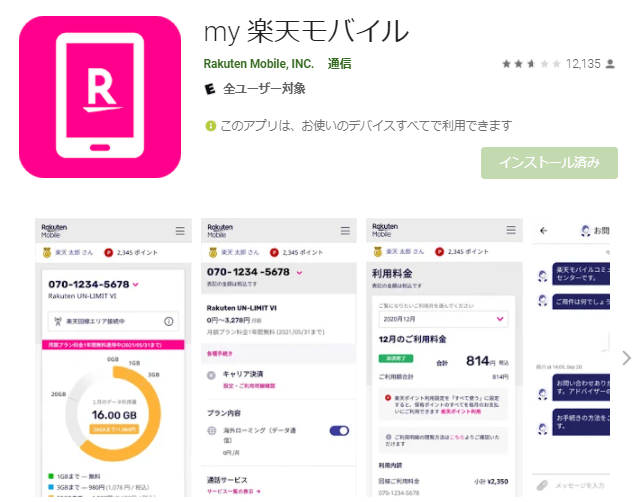Click the red P points icon in second screenshot
This screenshot has width=644, height=502.
tap(274, 253)
